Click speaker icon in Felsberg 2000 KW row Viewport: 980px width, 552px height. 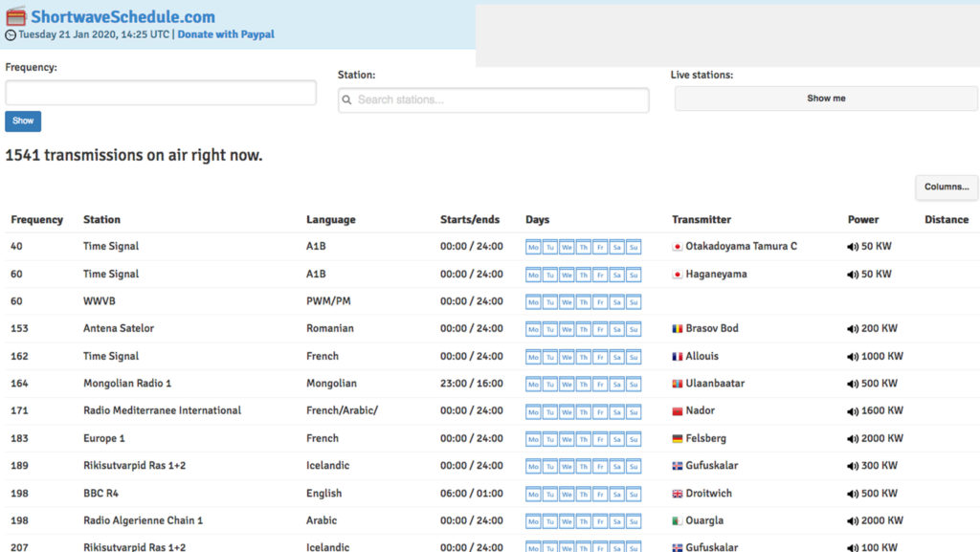[853, 438]
